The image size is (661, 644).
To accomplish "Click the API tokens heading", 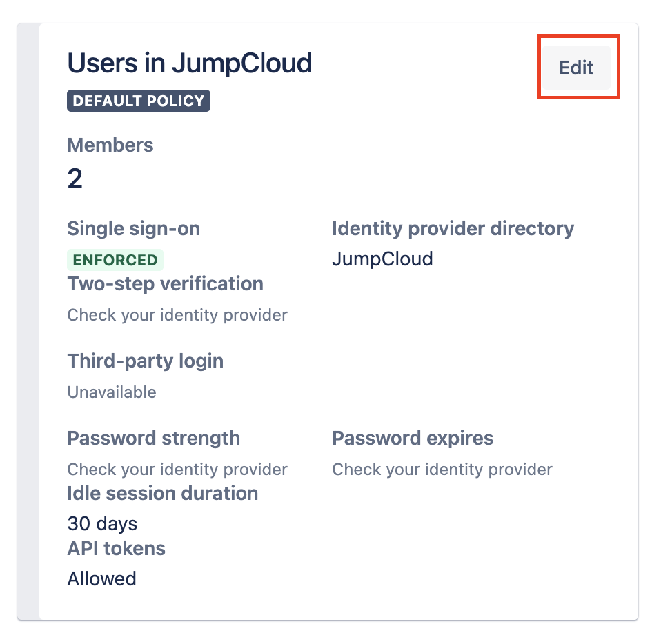I will click(x=116, y=548).
